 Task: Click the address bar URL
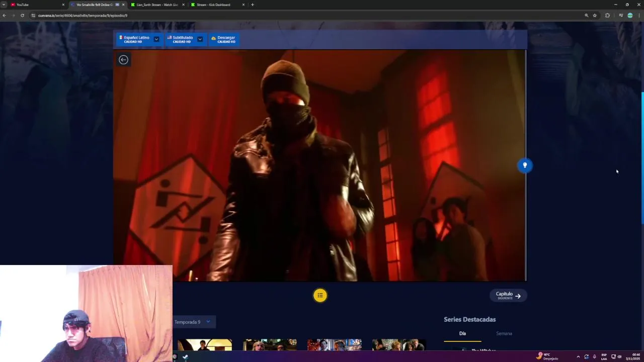pyautogui.click(x=83, y=16)
